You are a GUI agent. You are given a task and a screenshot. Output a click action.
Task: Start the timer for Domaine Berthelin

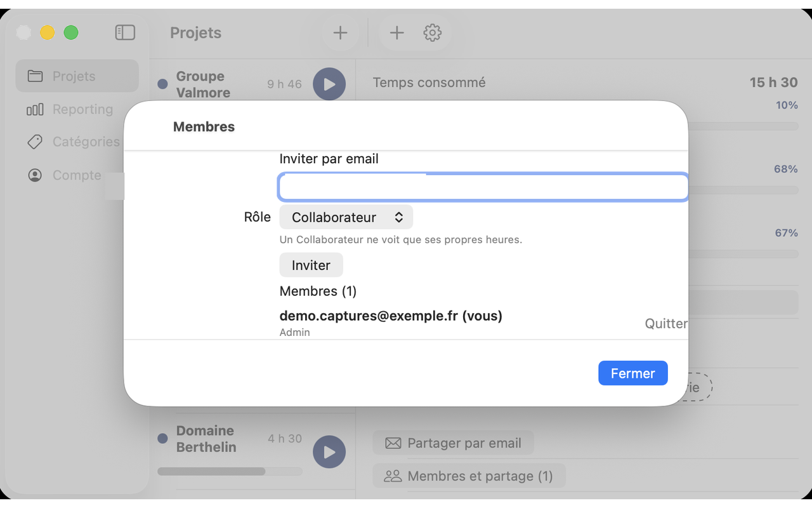point(329,451)
